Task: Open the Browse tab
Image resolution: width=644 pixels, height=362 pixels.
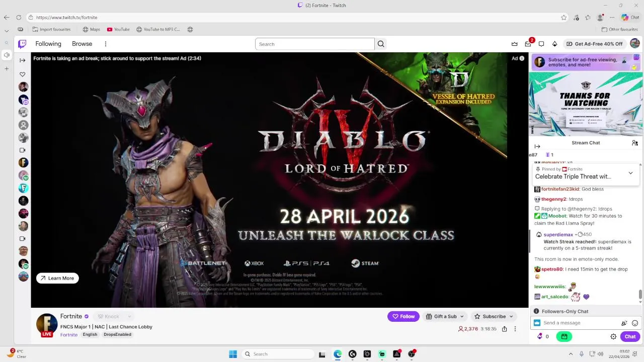Action: point(82,44)
